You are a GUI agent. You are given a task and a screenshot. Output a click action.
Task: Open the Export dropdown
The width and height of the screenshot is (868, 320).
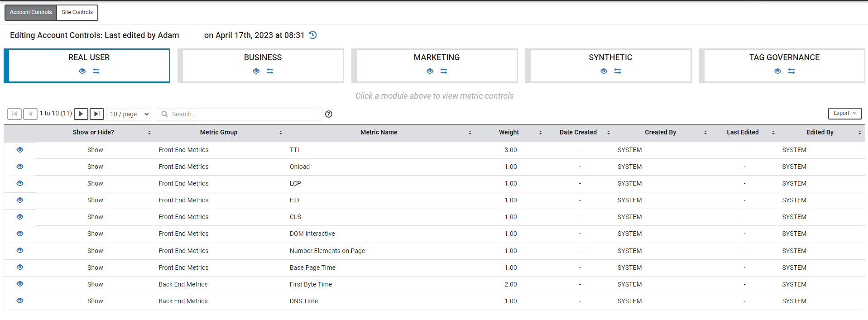(845, 113)
